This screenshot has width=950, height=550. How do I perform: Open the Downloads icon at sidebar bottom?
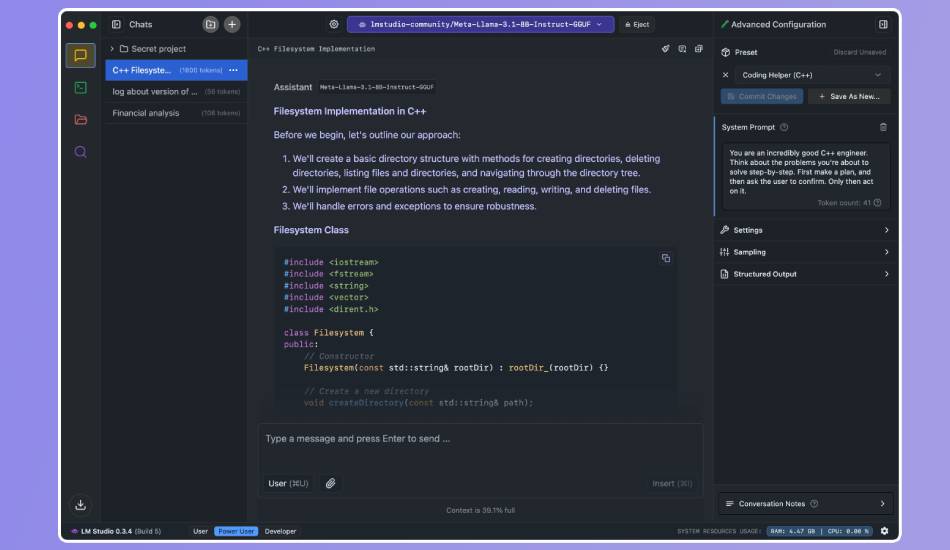(80, 505)
